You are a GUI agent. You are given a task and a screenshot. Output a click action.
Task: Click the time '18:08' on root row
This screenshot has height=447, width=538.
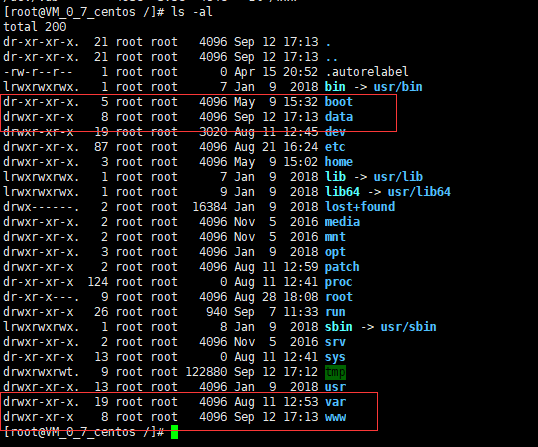click(x=301, y=297)
